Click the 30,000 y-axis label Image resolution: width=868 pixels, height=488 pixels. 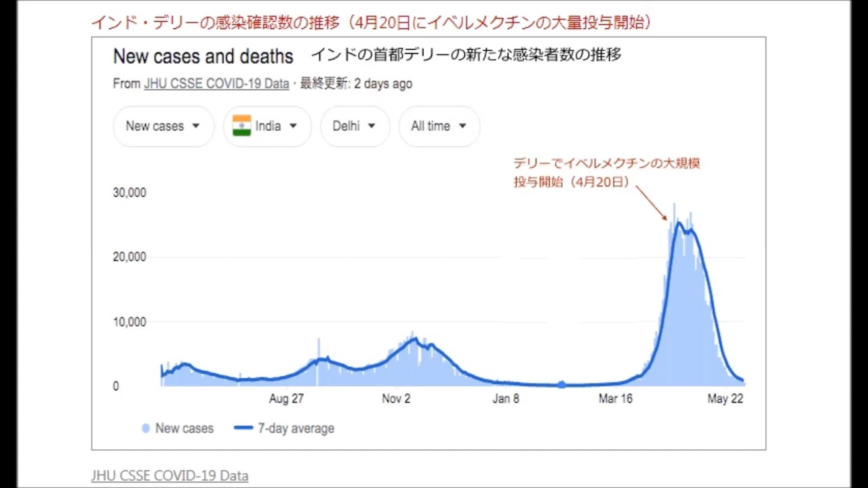click(x=130, y=192)
